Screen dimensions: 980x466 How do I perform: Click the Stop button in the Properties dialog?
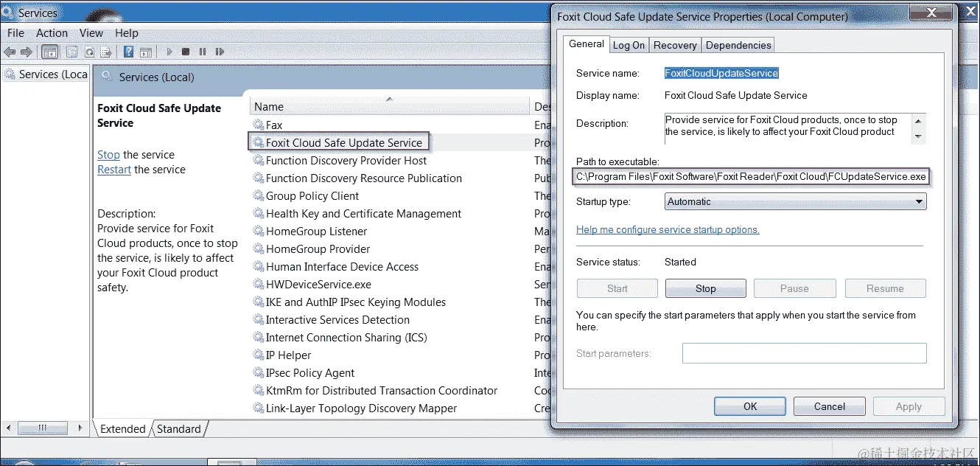coord(706,288)
